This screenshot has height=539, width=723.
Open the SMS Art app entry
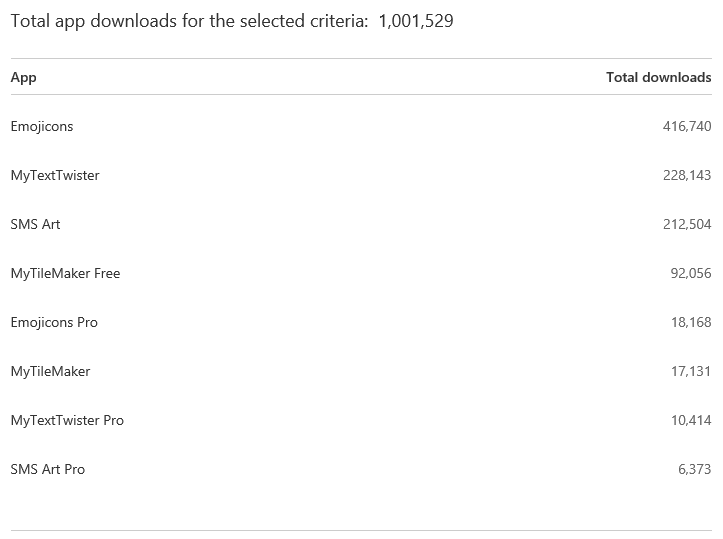coord(35,224)
